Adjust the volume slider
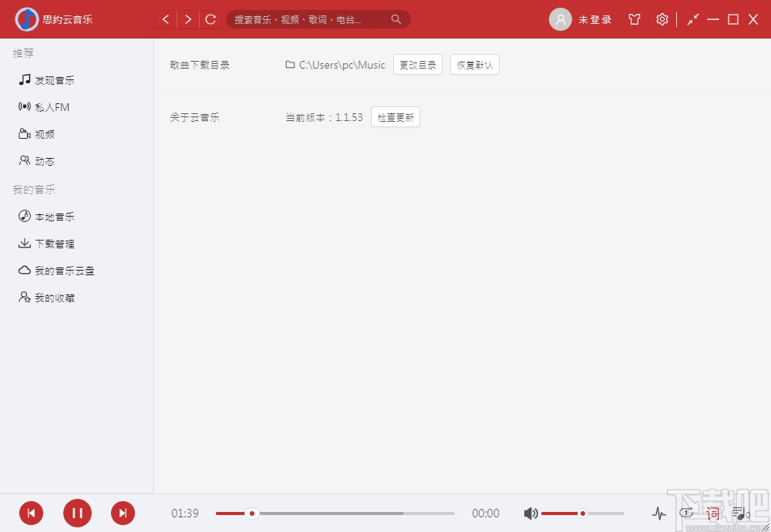Image resolution: width=771 pixels, height=532 pixels. click(x=583, y=513)
